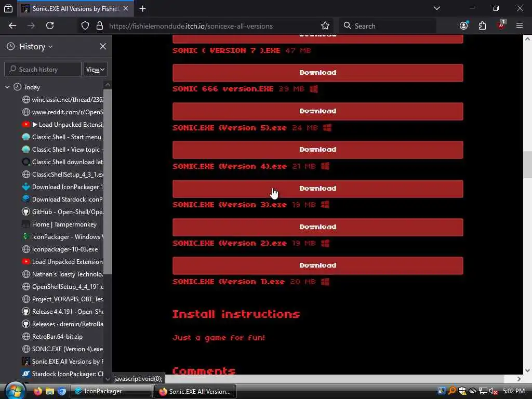Open RetroBar.64-bit.zip history entry
Viewport: 532px width, 399px height.
63,337
